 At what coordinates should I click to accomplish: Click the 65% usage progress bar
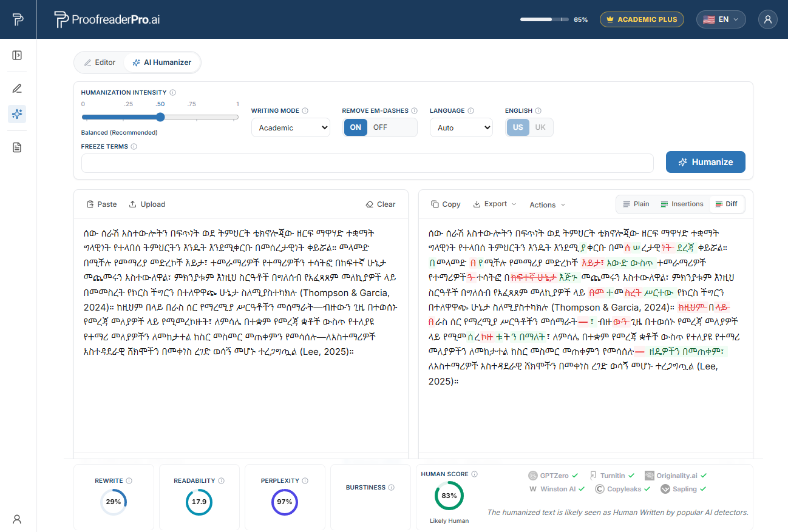pyautogui.click(x=544, y=19)
